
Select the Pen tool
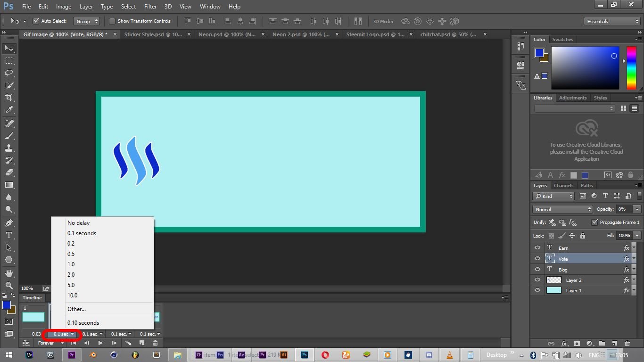8,222
